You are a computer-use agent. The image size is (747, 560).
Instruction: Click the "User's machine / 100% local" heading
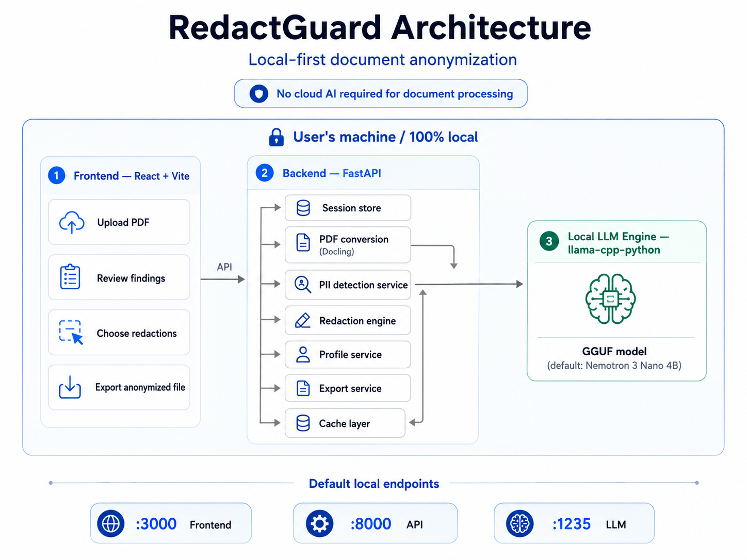pos(385,137)
